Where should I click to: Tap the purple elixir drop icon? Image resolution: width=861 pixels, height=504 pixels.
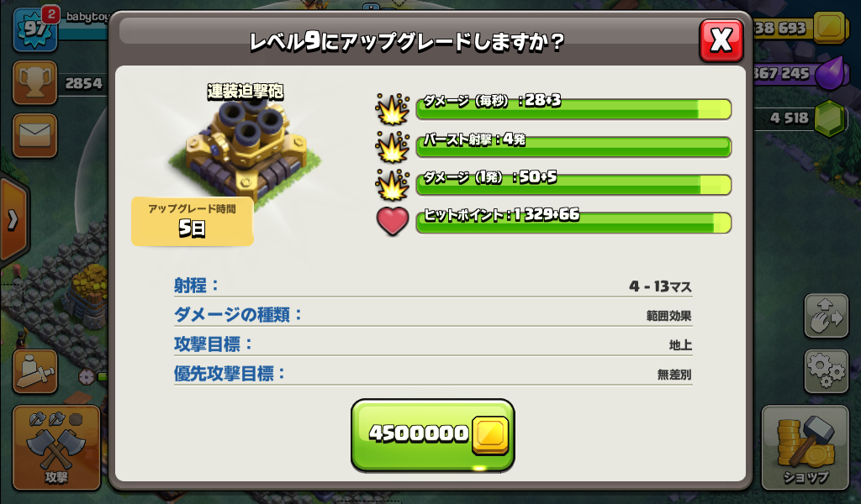click(829, 72)
